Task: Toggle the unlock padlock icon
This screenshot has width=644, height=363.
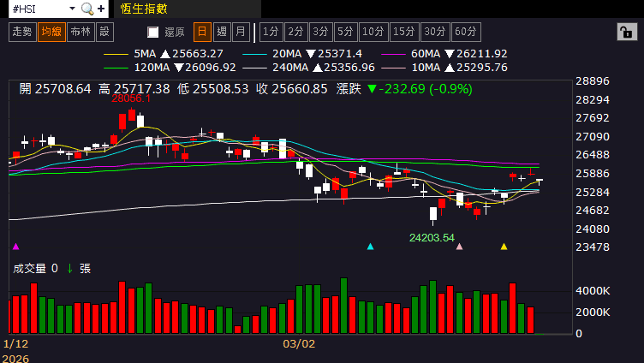Action: (627, 32)
